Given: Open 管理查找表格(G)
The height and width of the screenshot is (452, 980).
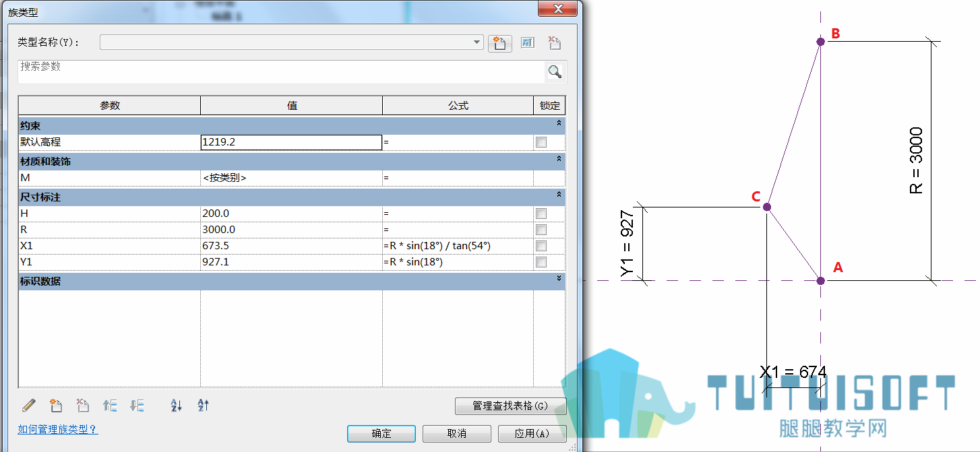Looking at the screenshot, I should [511, 406].
